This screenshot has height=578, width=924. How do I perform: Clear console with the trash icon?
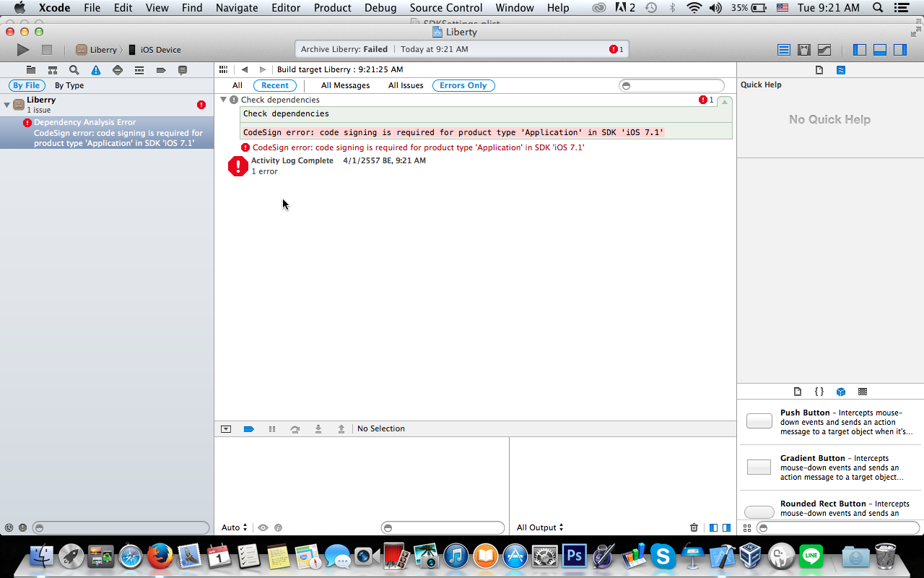(694, 527)
